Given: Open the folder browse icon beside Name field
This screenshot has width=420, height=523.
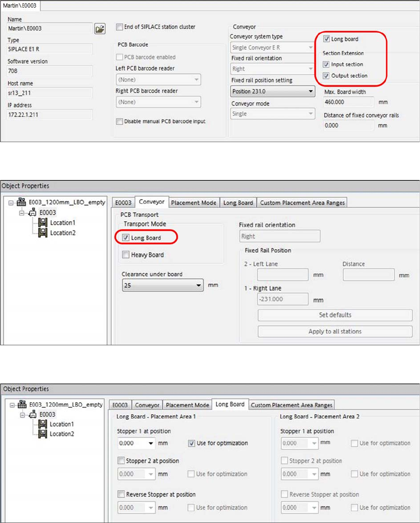Looking at the screenshot, I should pyautogui.click(x=100, y=29).
